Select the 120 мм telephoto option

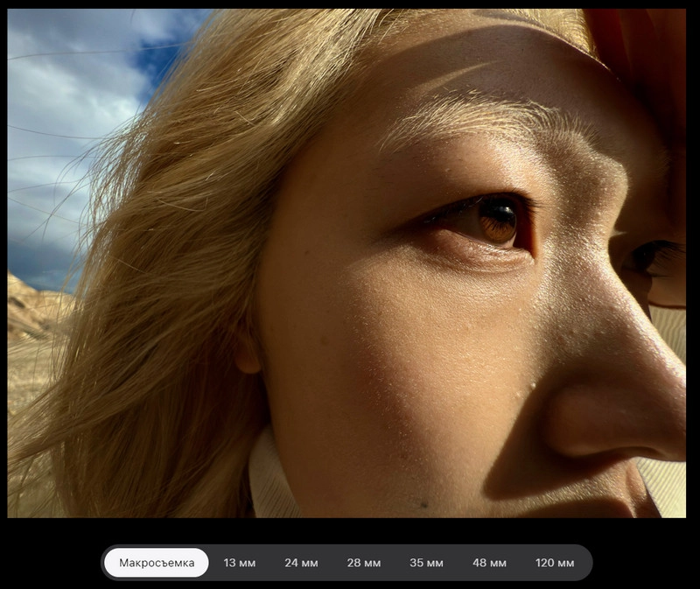555,563
